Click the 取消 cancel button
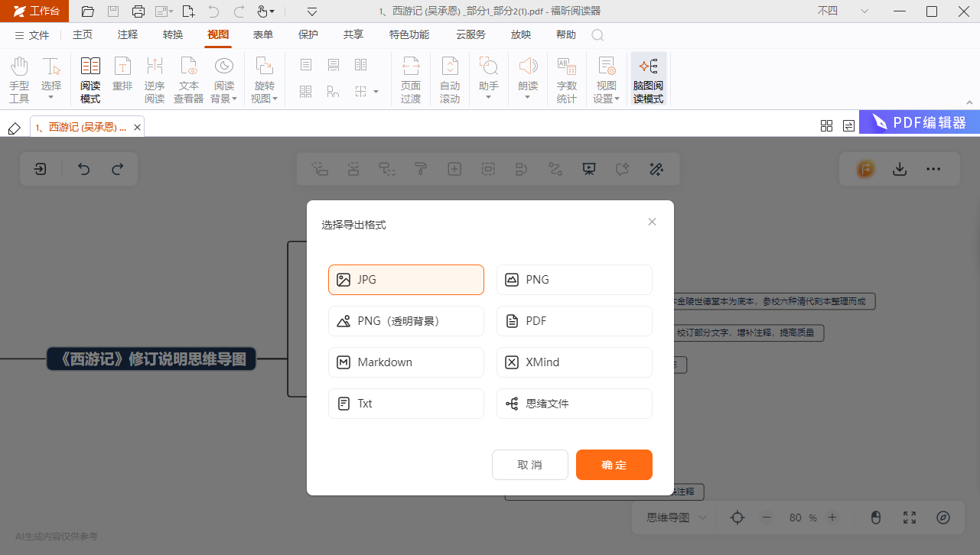 pyautogui.click(x=529, y=464)
